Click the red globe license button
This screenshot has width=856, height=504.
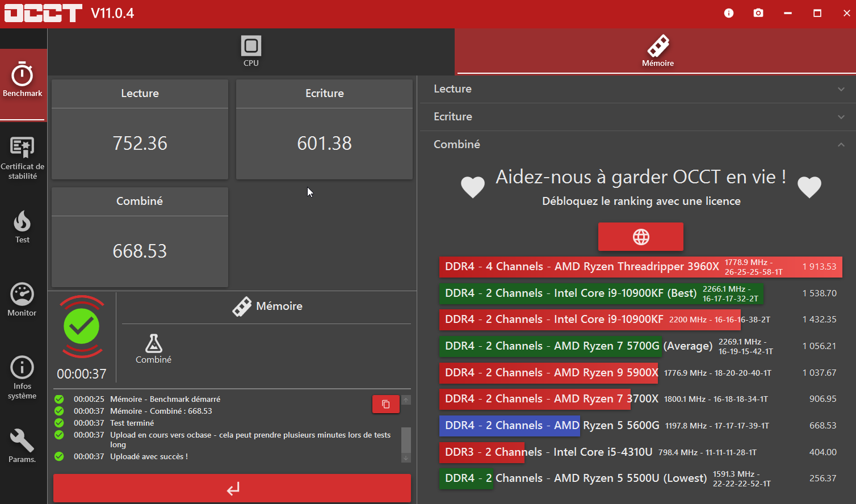pyautogui.click(x=641, y=237)
